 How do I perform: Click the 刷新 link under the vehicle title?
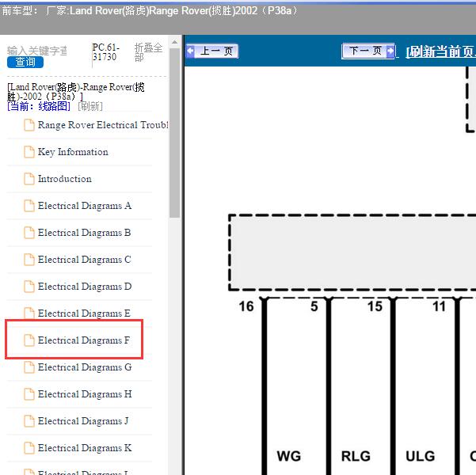click(90, 106)
